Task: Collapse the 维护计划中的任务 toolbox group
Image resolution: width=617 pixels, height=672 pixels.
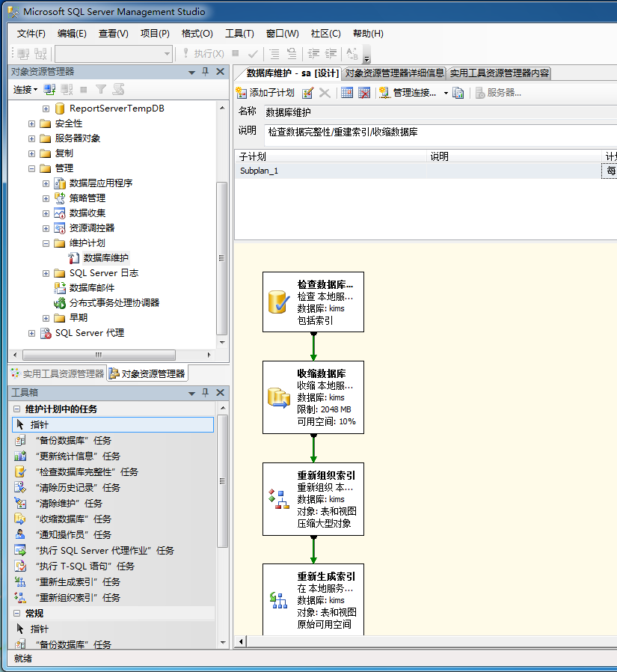Action: click(16, 409)
